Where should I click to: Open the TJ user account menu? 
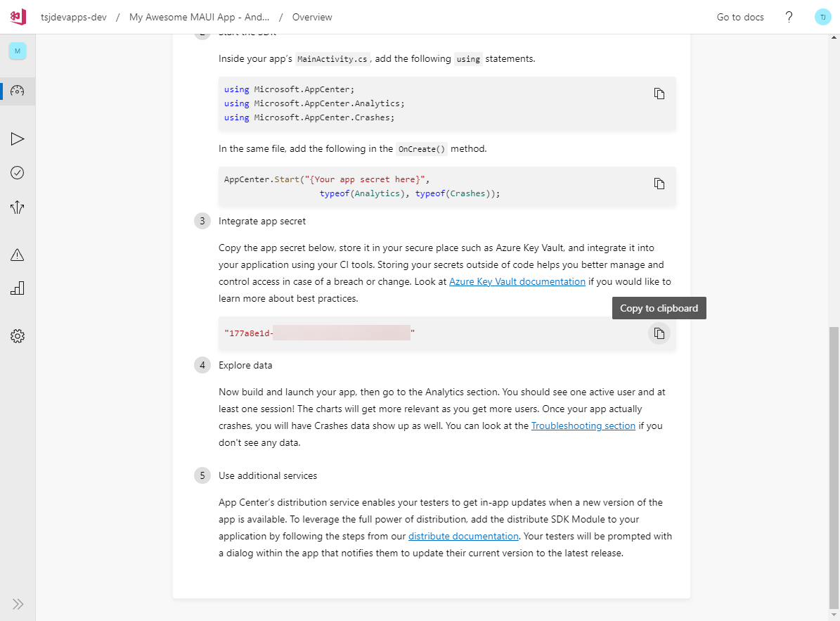point(822,17)
